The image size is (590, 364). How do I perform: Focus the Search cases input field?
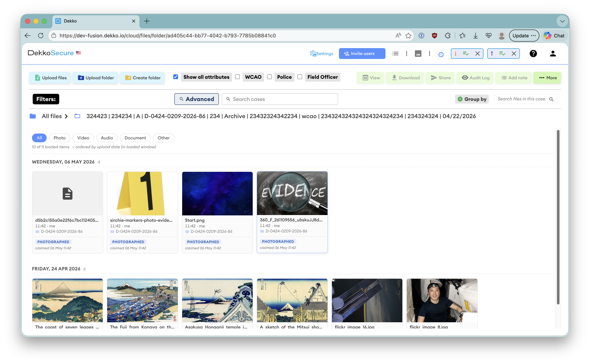click(x=280, y=99)
